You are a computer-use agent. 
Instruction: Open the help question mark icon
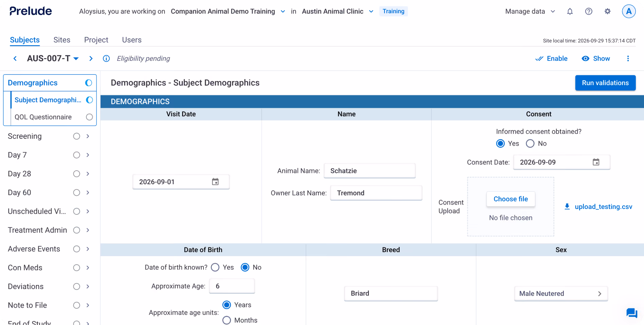[x=589, y=12]
